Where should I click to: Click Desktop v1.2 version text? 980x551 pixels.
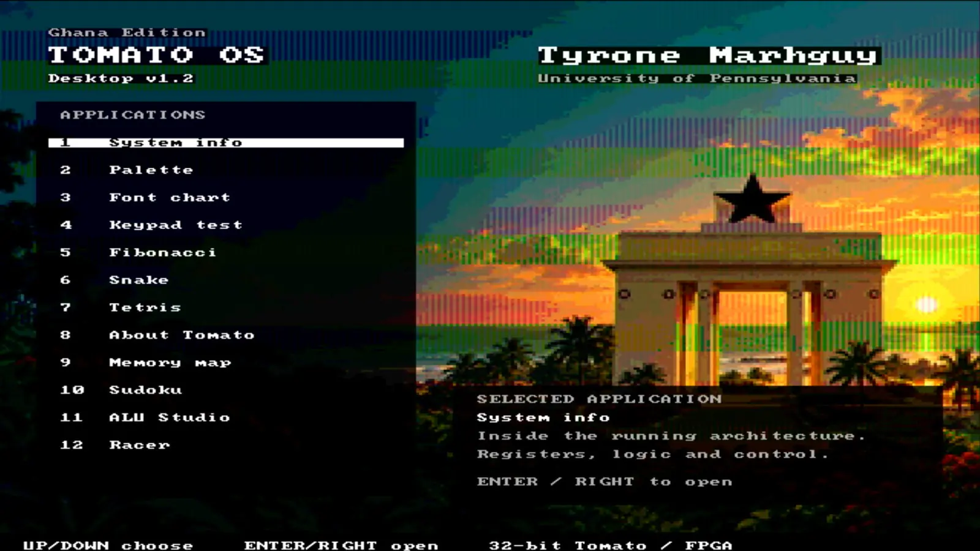121,78
